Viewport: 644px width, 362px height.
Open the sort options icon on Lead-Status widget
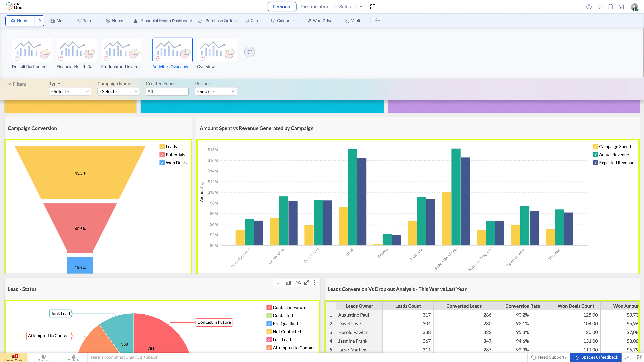pos(279,282)
